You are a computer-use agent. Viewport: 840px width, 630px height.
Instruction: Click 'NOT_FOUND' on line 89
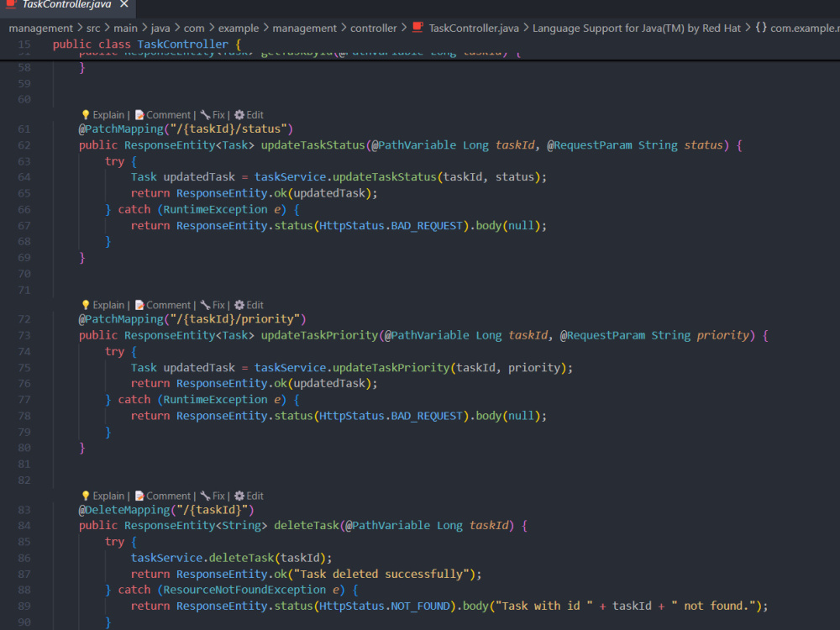point(420,606)
